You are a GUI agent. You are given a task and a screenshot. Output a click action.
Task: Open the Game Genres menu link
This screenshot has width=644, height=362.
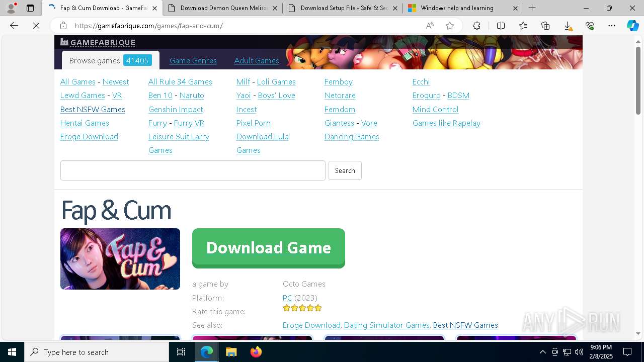point(193,60)
